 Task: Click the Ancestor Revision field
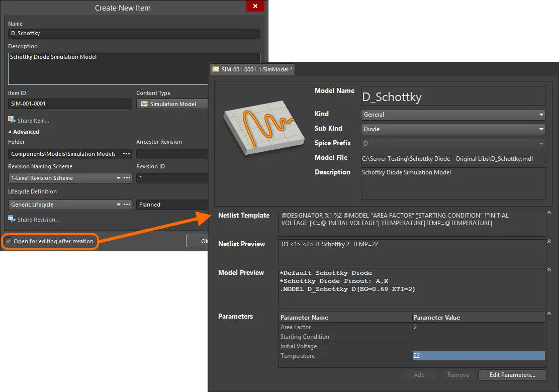pyautogui.click(x=172, y=154)
